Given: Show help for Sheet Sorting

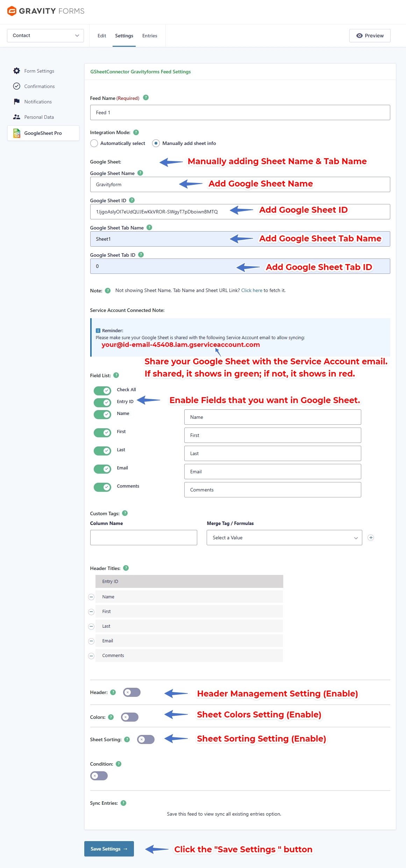Looking at the screenshot, I should pos(127,739).
